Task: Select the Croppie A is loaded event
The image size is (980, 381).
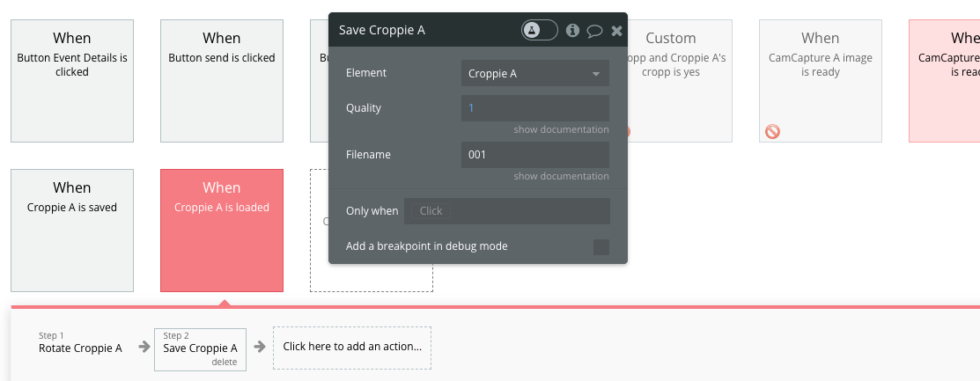Action: pos(222,231)
